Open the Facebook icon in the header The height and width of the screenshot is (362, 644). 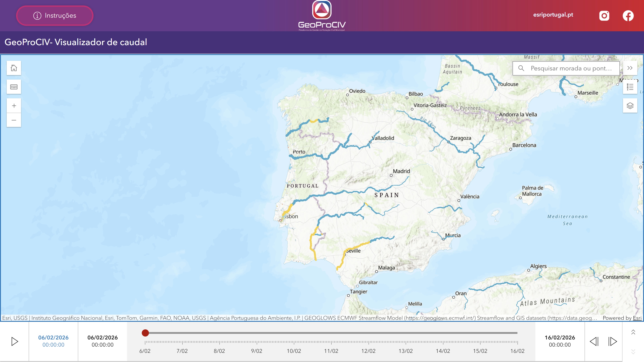point(628,16)
